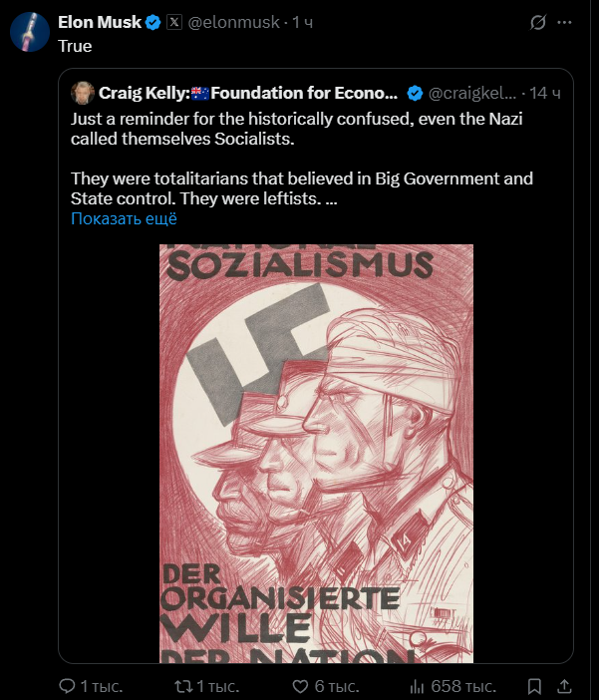
Task: Click the share arrow icon
Action: pos(565,686)
